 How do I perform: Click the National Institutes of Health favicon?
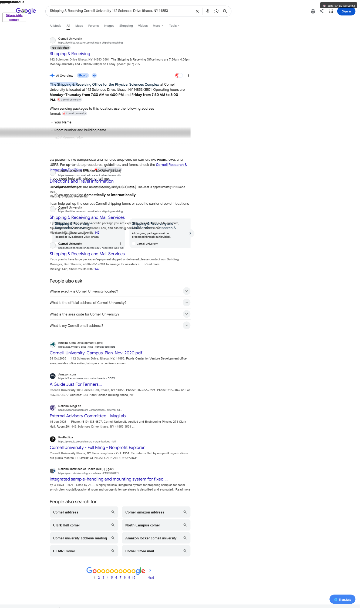click(x=53, y=471)
